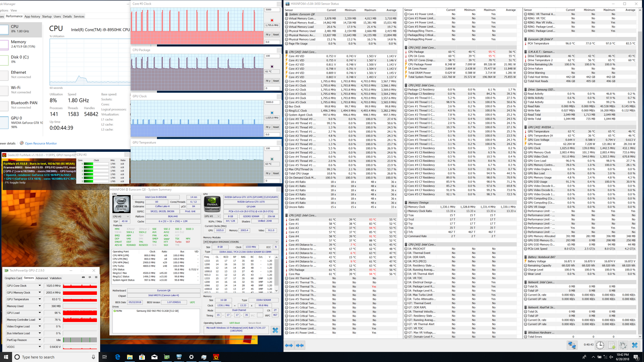Open HWiNFO remote network monitoring icon
This screenshot has height=362, width=644.
572,345
